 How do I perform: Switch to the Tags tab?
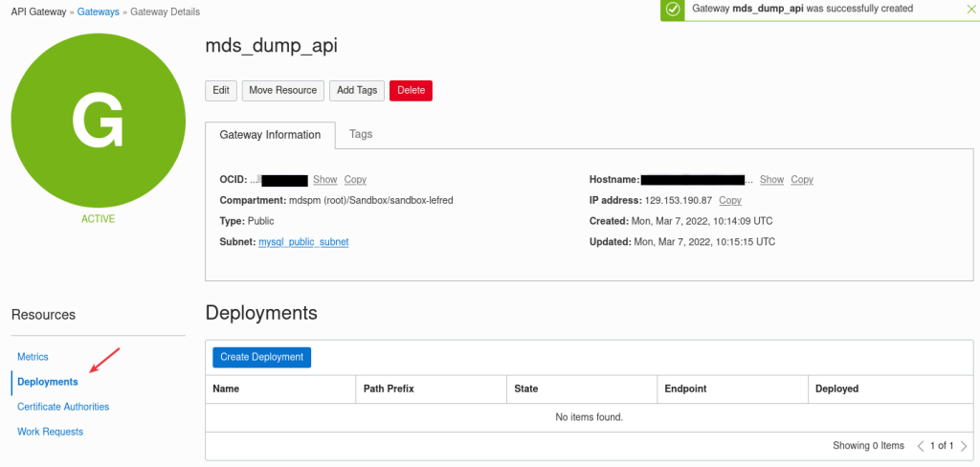361,134
